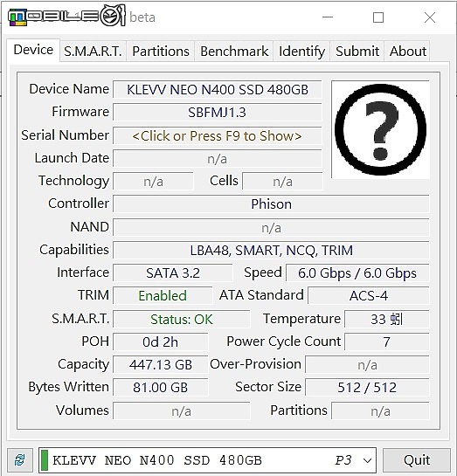Click the Firmware SBFMJ1.3 value
Viewport: 457px width, 476px height.
[x=217, y=113]
